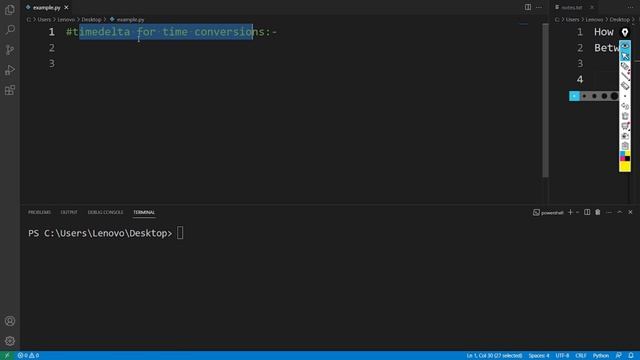Open remote window indicator in status bar
The image size is (640, 360).
[x=7, y=356]
